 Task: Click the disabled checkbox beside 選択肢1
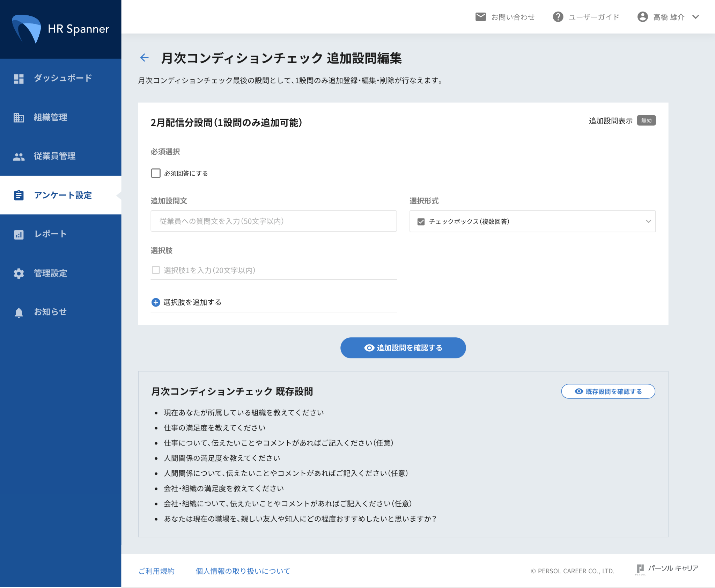[x=156, y=270]
